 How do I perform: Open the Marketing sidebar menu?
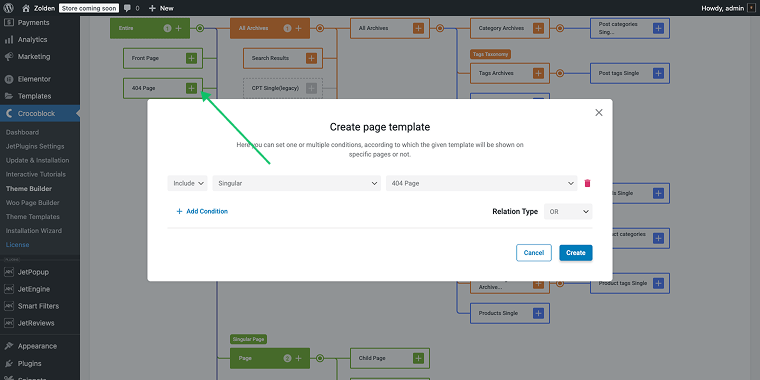[40, 57]
